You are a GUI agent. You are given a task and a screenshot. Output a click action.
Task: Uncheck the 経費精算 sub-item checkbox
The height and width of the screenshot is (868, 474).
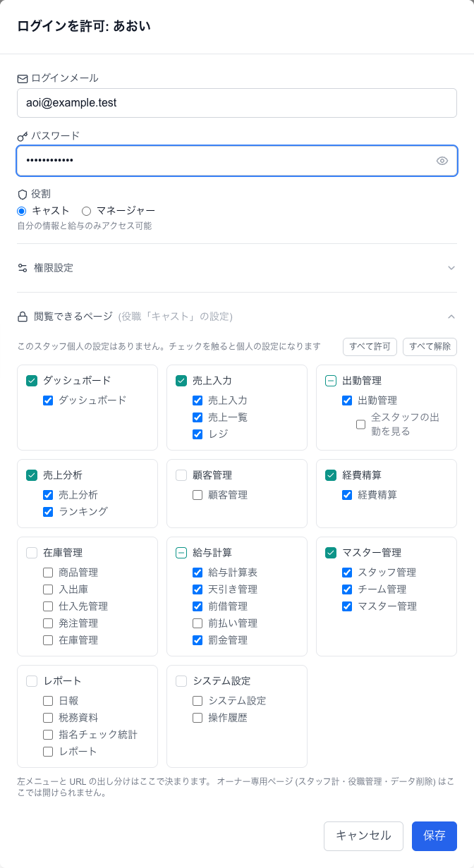point(347,495)
